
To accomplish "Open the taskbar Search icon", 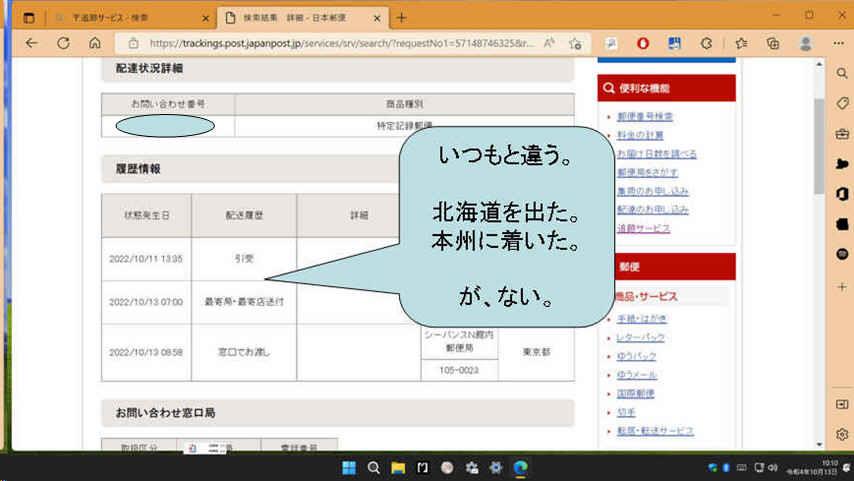I will tap(374, 467).
